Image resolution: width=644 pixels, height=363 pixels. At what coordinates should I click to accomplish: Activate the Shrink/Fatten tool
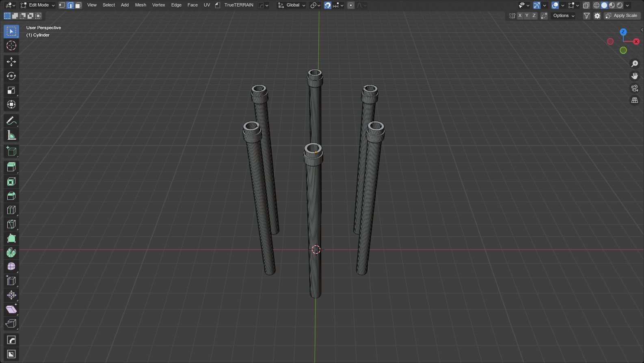11,295
